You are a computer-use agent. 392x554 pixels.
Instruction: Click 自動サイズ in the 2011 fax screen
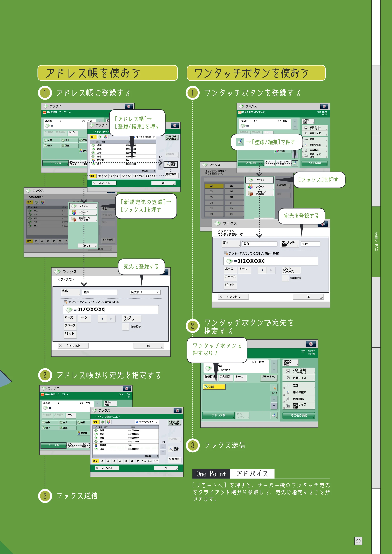click(299, 378)
